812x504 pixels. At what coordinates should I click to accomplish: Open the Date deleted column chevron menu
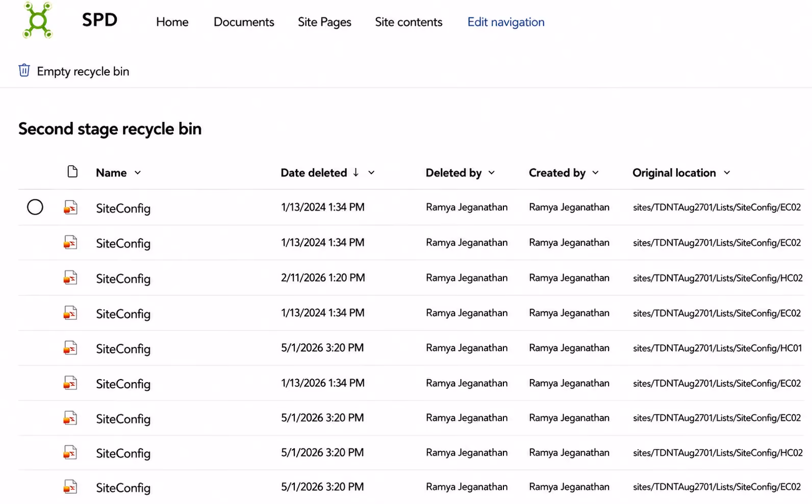(x=371, y=173)
